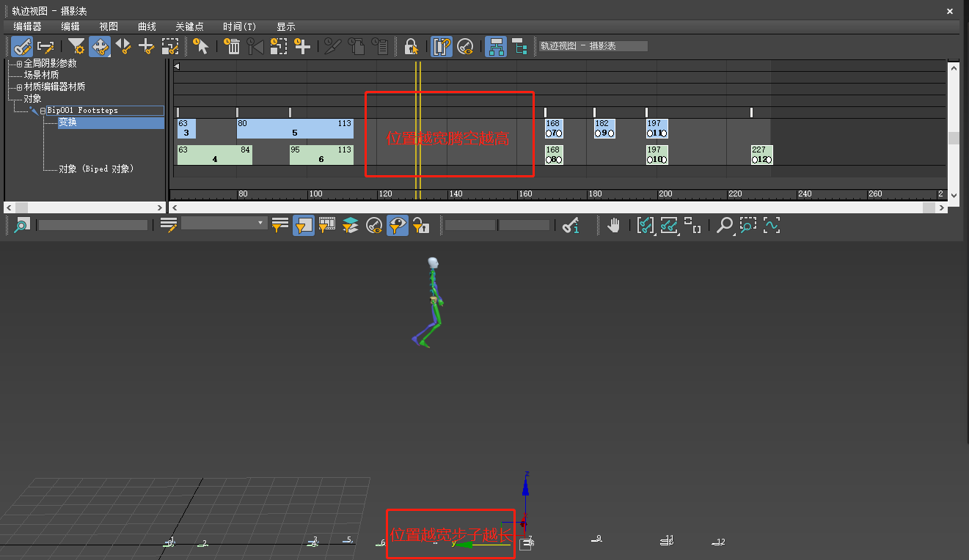This screenshot has width=969, height=560.
Task: Select the Edit Ranges tool
Action: (x=45, y=46)
